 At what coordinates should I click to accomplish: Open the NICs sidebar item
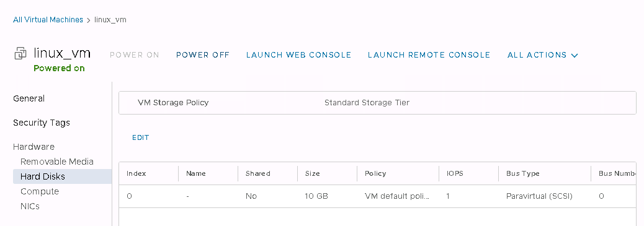[30, 206]
